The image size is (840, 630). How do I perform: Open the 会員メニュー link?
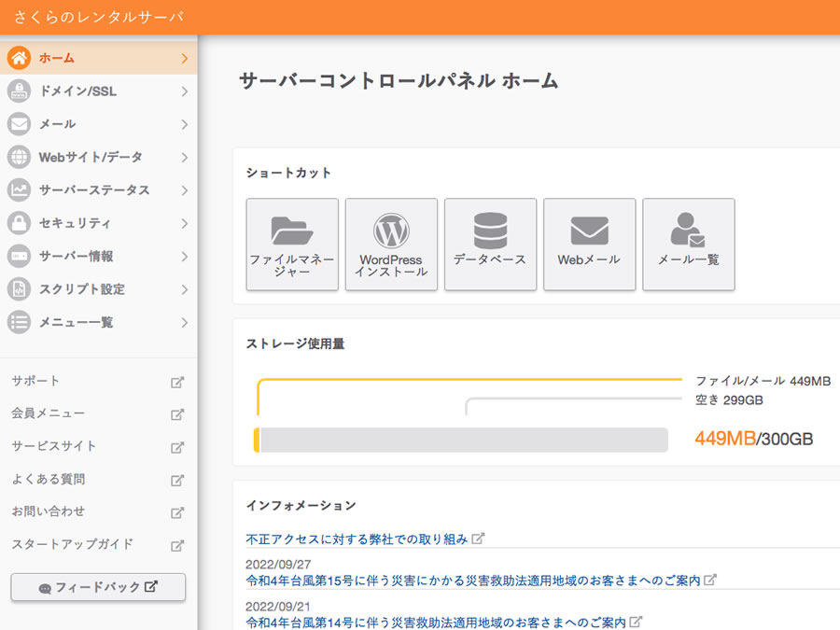click(49, 413)
